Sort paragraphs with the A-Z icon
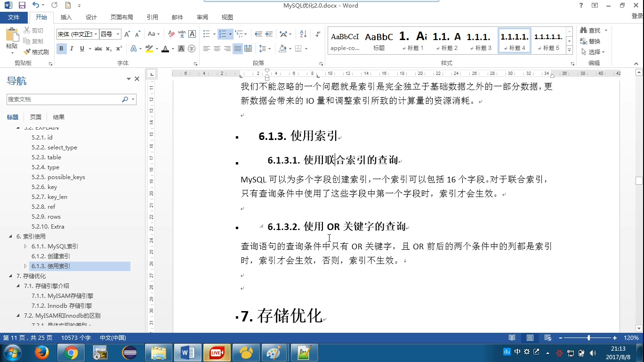Viewport: 644px width, 362px height. [x=303, y=34]
